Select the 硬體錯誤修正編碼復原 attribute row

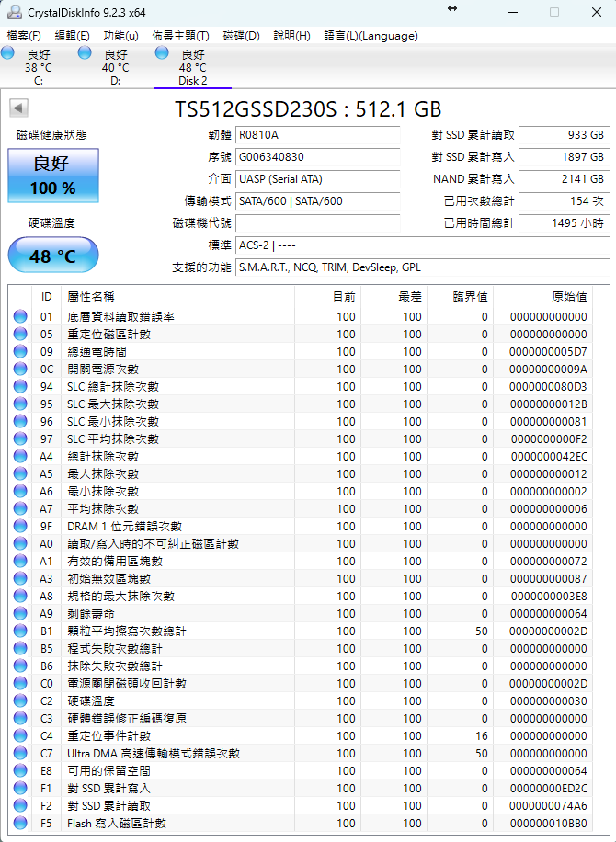tap(302, 718)
